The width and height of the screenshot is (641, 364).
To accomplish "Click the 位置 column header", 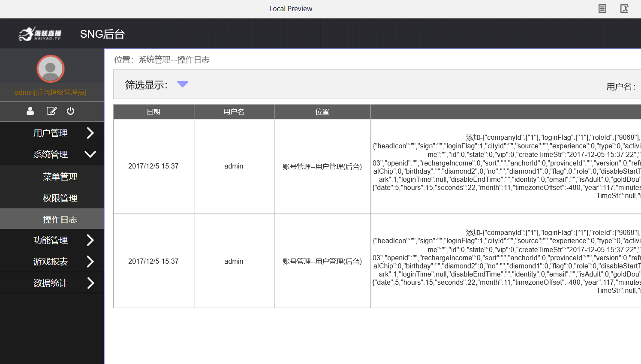I will point(322,111).
